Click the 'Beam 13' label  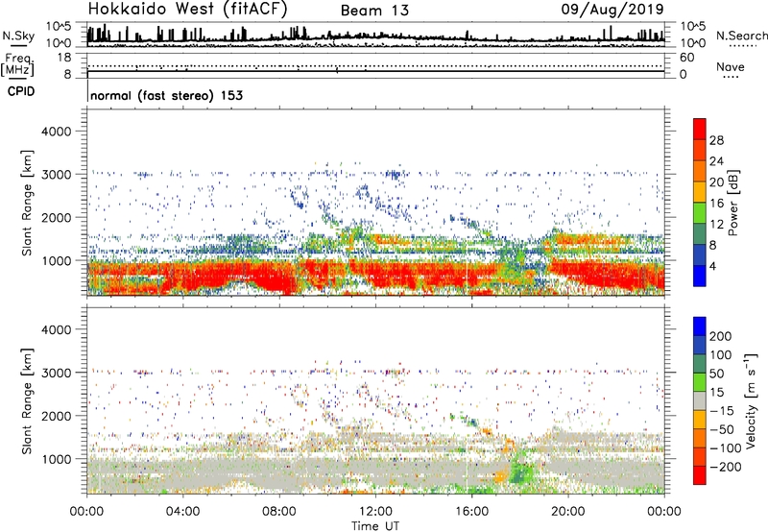[374, 11]
